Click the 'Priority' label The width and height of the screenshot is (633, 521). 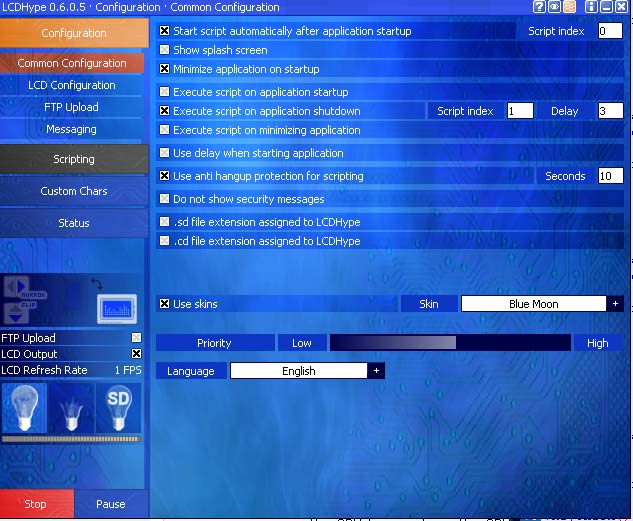[214, 343]
